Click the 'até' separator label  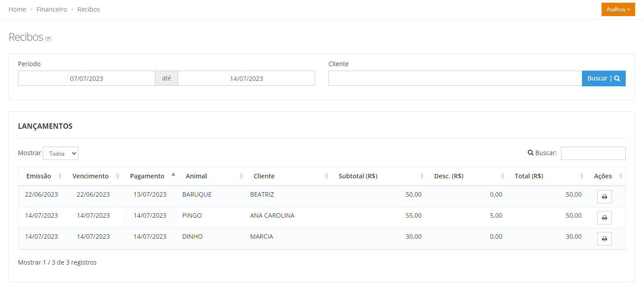(166, 78)
